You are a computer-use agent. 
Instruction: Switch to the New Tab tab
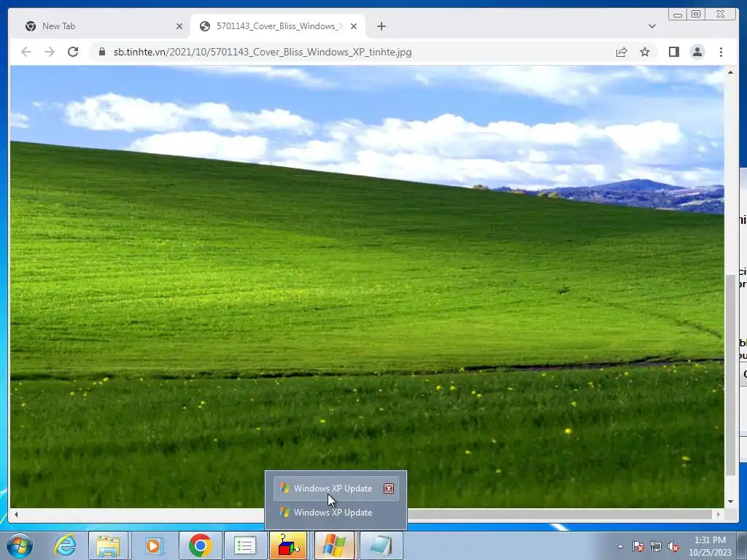(104, 26)
